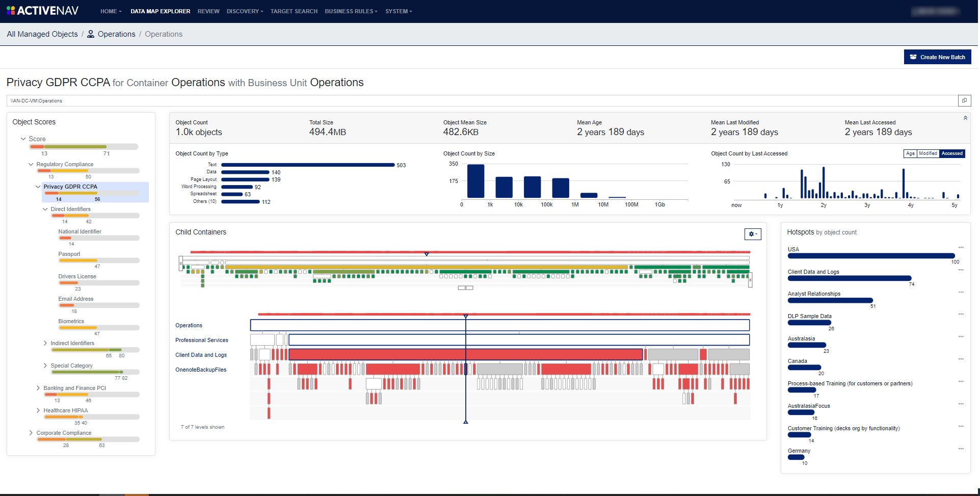Collapse the Direct Identifiers section
Image resolution: width=980 pixels, height=496 pixels.
tap(45, 209)
